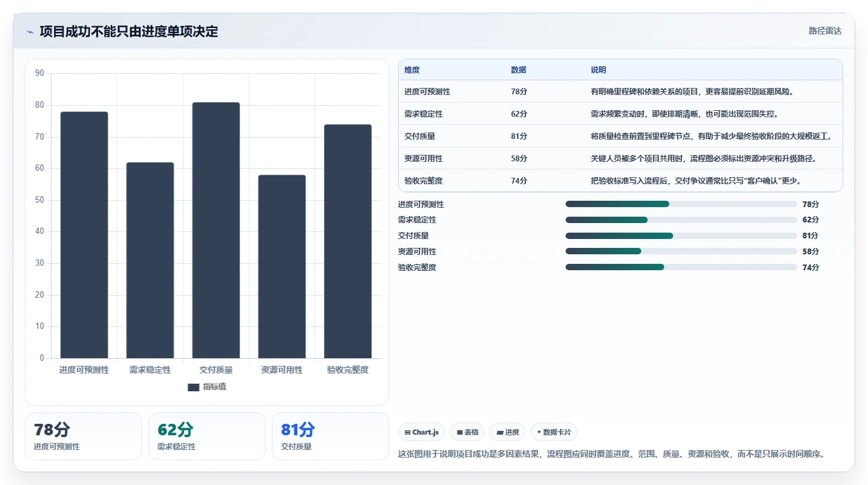Viewport: 868px width, 485px height.
Task: Click the 验收完整度 x-axis label
Action: (348, 370)
